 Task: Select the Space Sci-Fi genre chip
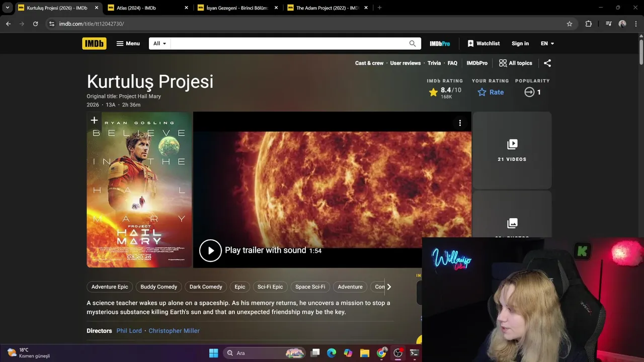pyautogui.click(x=310, y=287)
